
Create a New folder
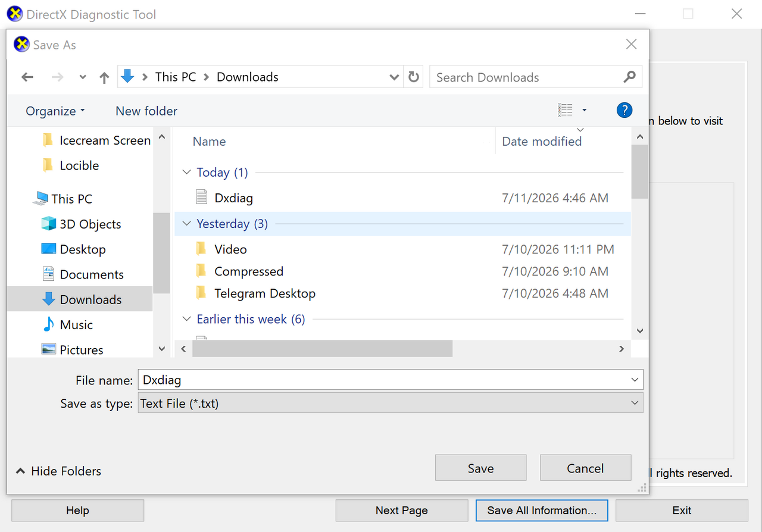(x=146, y=111)
